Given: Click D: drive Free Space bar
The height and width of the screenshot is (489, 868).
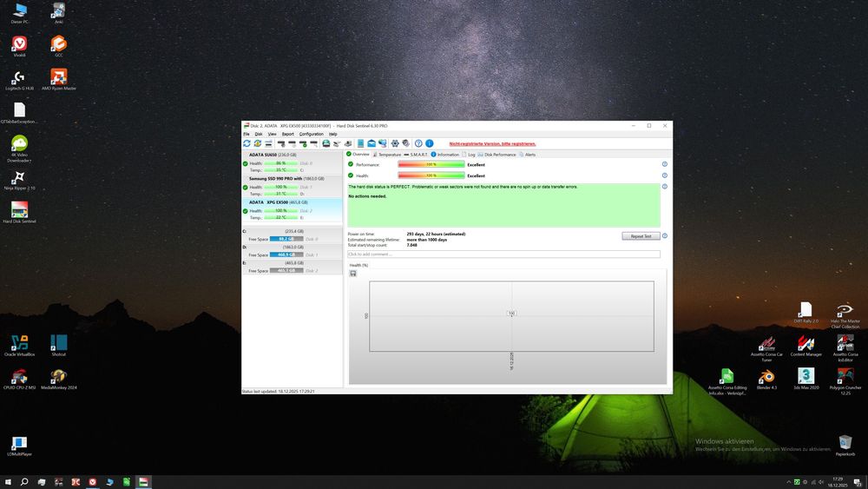Looking at the screenshot, I should pos(286,254).
